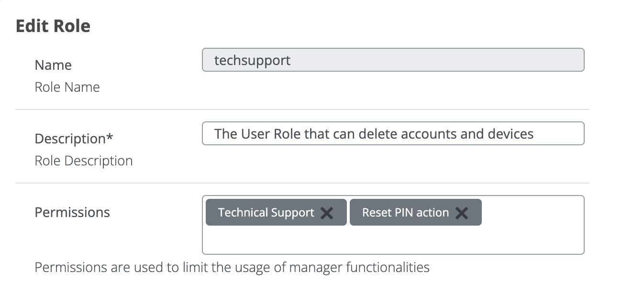Viewport: 644px width, 304px height.
Task: Remove the Technical Support permission tag
Action: [x=327, y=213]
